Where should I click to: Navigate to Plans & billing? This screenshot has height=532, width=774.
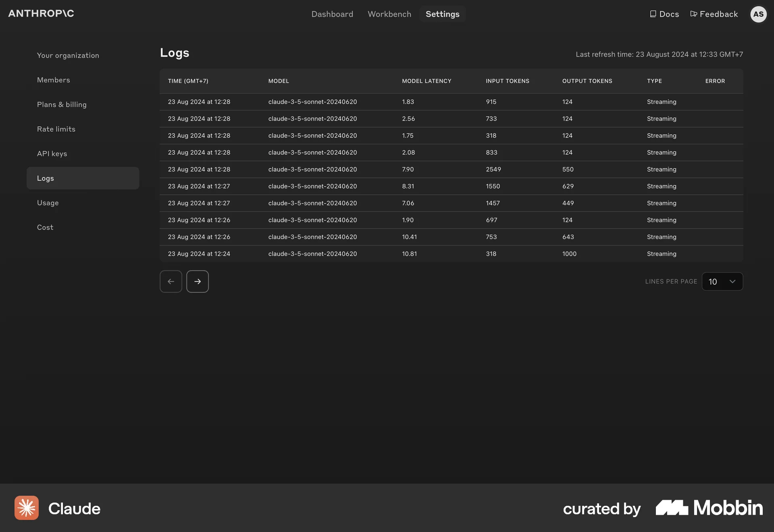62,104
